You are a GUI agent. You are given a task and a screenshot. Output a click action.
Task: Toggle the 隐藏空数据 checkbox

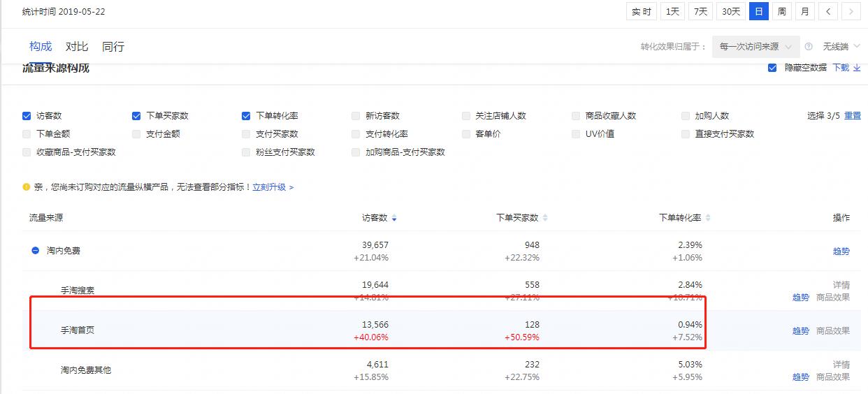click(772, 68)
